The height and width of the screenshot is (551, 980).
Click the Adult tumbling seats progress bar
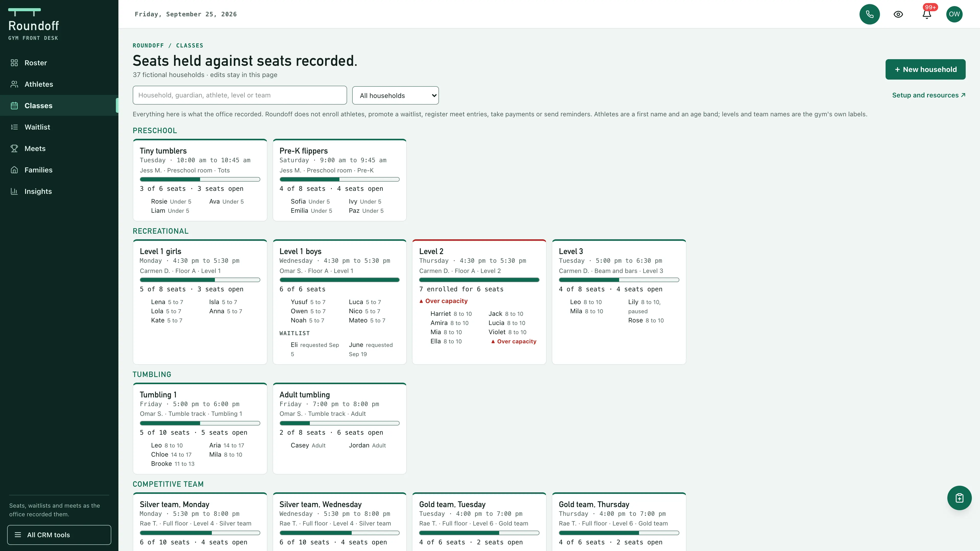339,423
